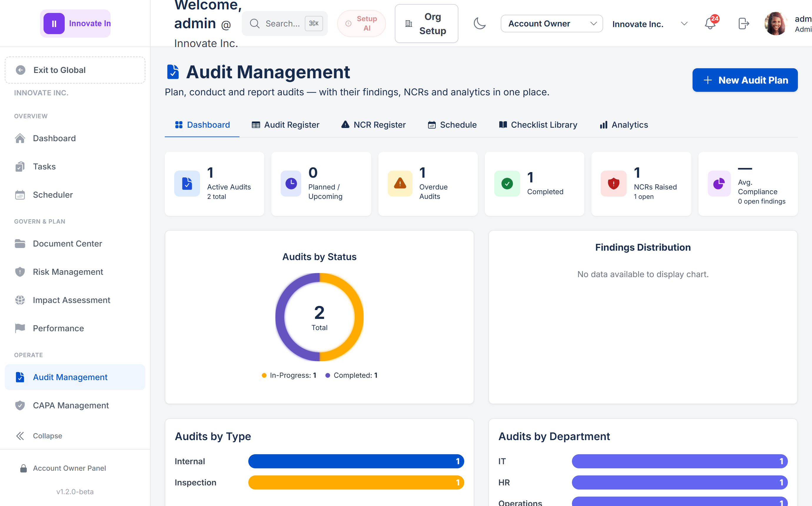Click the Completed green check icon

[x=507, y=184]
